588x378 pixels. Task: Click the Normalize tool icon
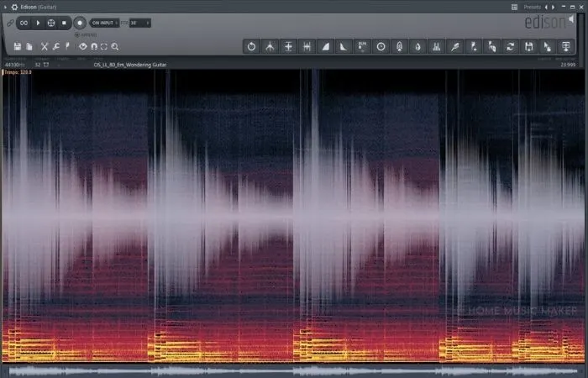click(288, 46)
